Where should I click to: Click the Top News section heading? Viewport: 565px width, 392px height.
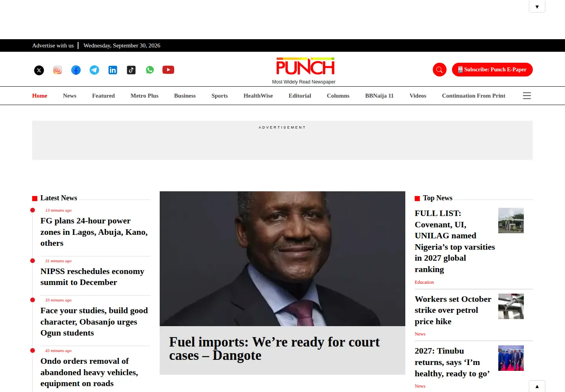tap(437, 198)
